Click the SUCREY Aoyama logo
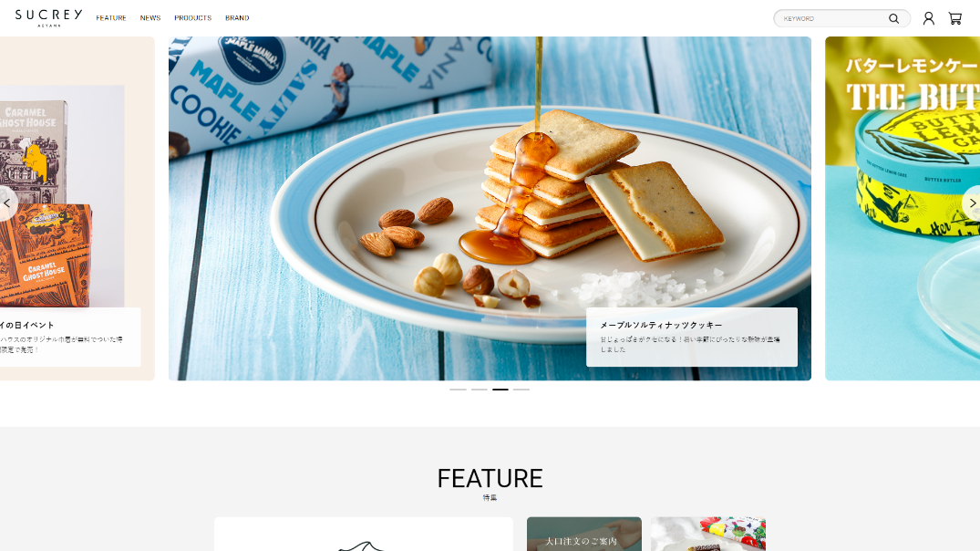The width and height of the screenshot is (980, 551). [x=48, y=17]
